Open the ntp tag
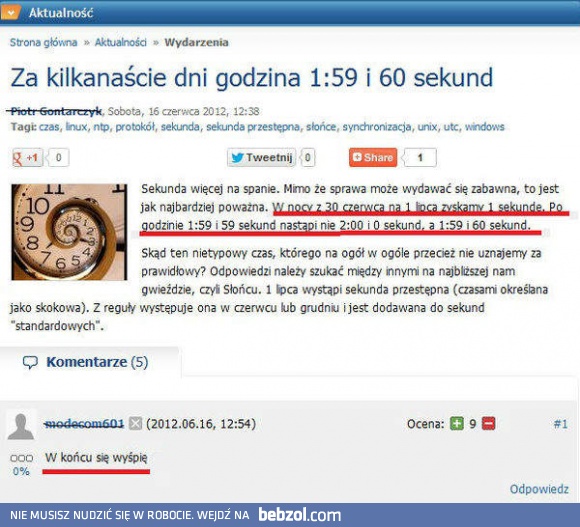 (101, 127)
